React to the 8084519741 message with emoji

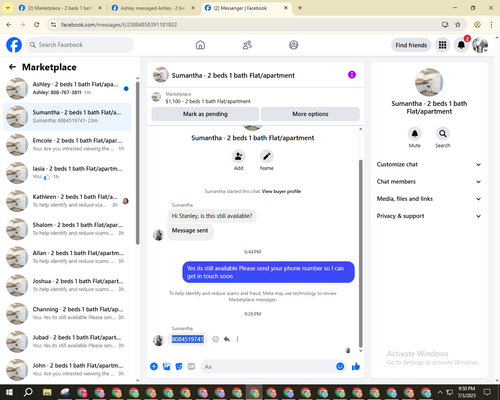(216, 339)
